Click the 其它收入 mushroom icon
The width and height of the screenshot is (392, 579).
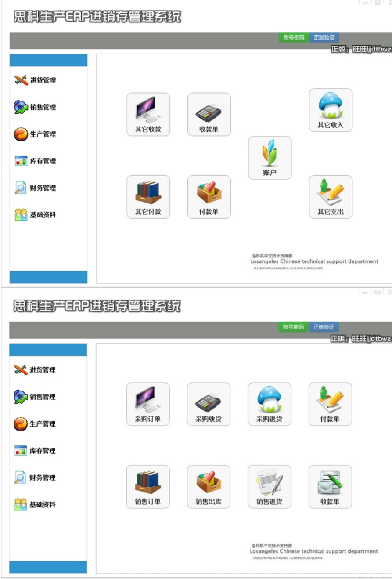330,109
